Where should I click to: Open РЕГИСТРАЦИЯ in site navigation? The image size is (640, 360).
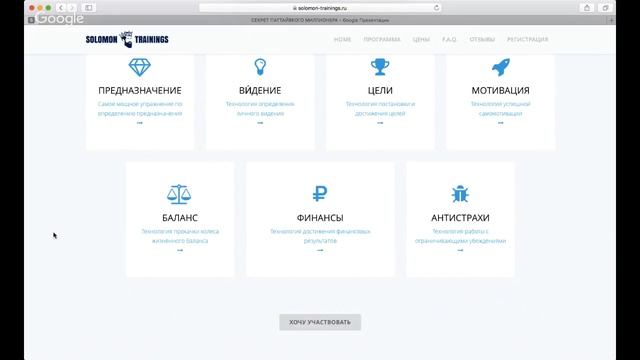(x=527, y=39)
